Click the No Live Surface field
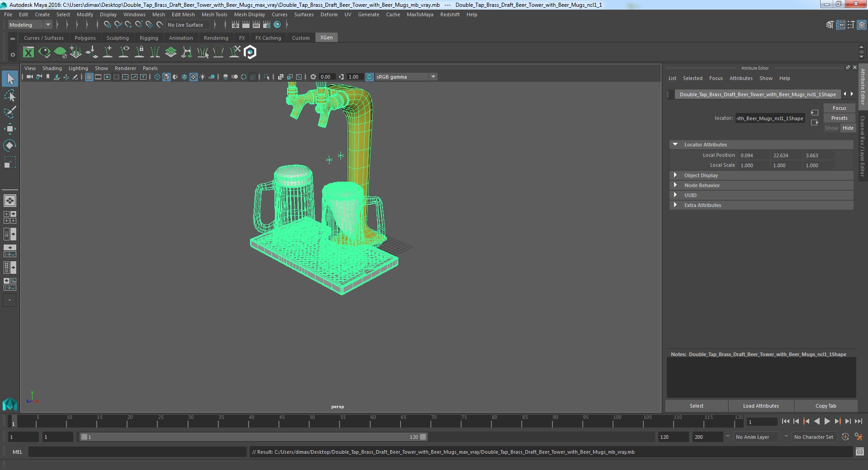 pos(187,25)
